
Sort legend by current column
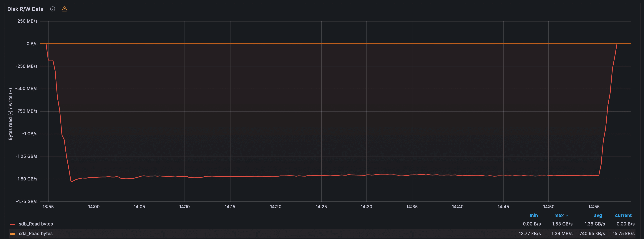click(x=623, y=215)
